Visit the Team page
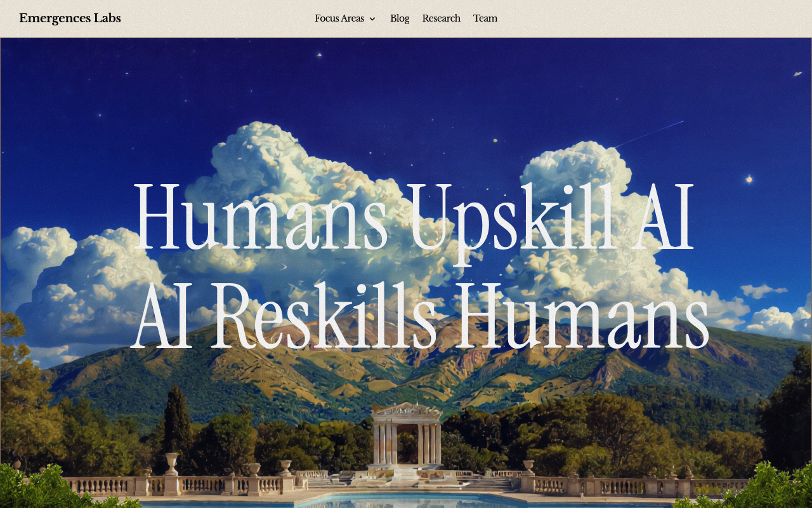Image resolution: width=812 pixels, height=508 pixels. click(x=485, y=18)
